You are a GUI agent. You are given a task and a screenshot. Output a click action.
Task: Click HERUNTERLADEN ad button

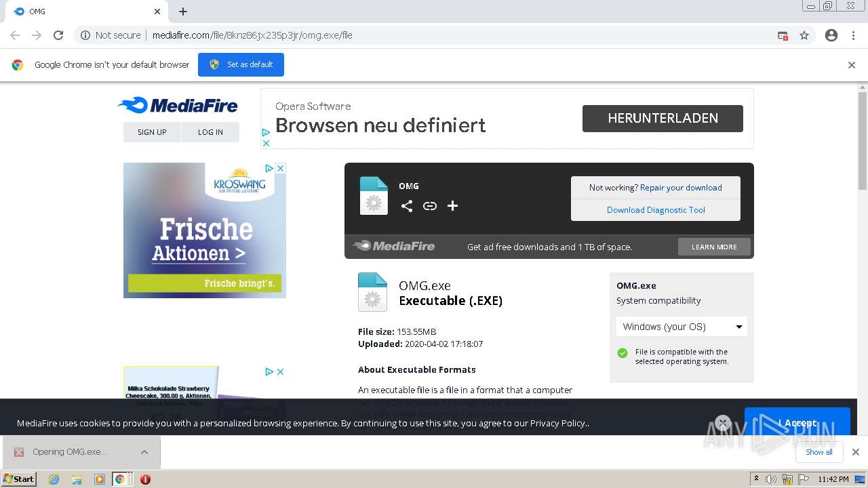point(663,119)
